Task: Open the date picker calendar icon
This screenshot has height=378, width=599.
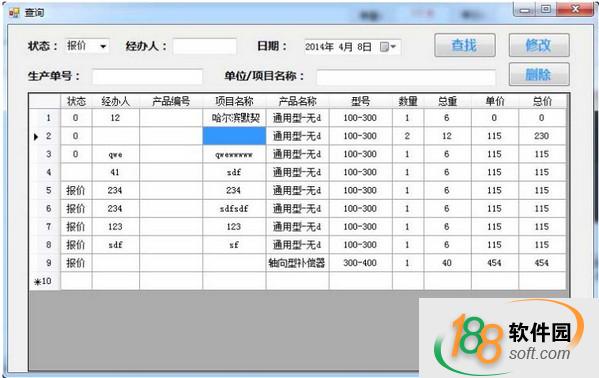Action: coord(388,47)
